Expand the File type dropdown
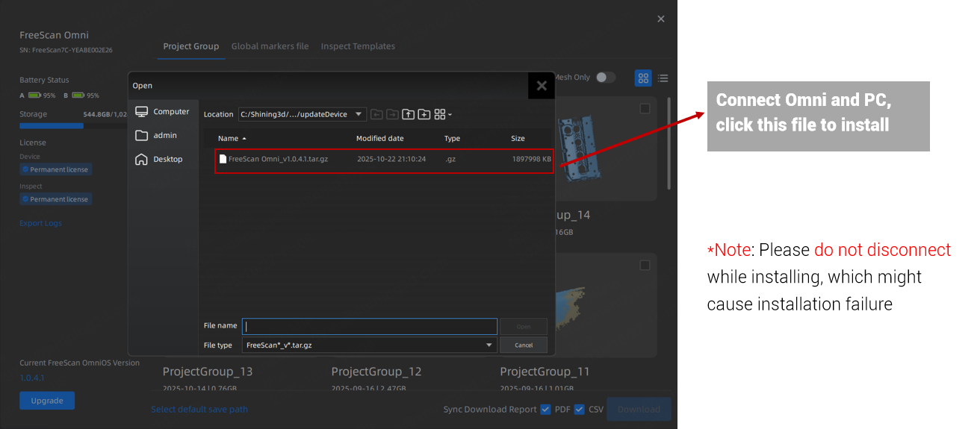Viewport: 980px width, 429px height. coord(490,345)
